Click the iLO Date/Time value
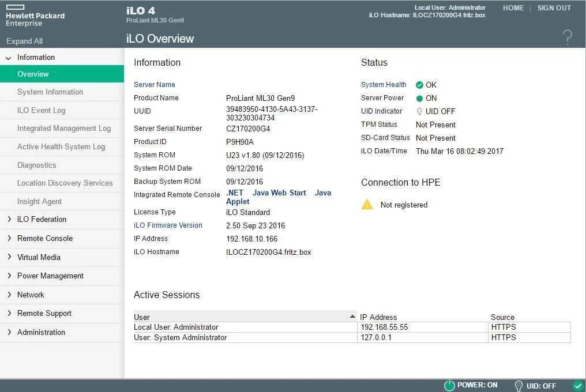This screenshot has width=586, height=392. [459, 152]
